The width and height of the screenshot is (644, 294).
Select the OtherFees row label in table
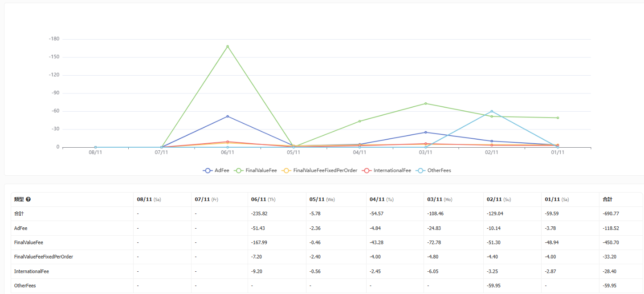(25, 286)
